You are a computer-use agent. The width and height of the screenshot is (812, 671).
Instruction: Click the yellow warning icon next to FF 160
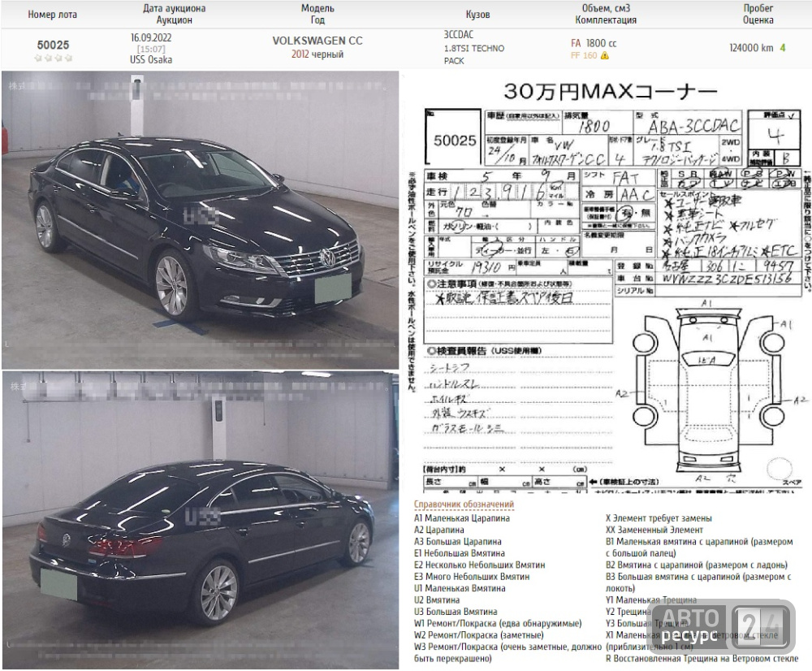pyautogui.click(x=604, y=55)
